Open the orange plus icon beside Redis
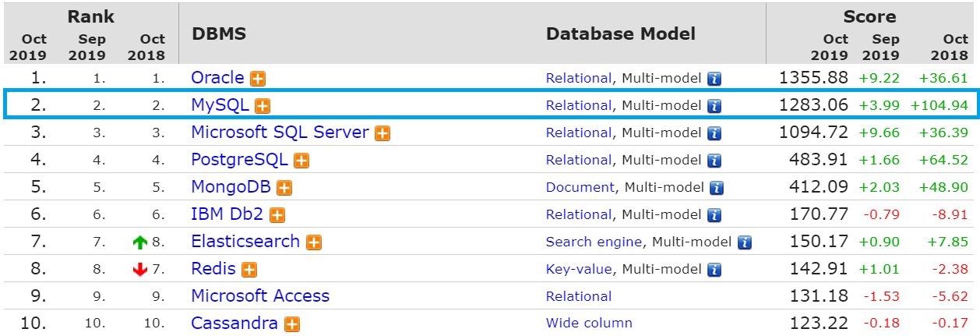This screenshot has width=980, height=336. 249,270
